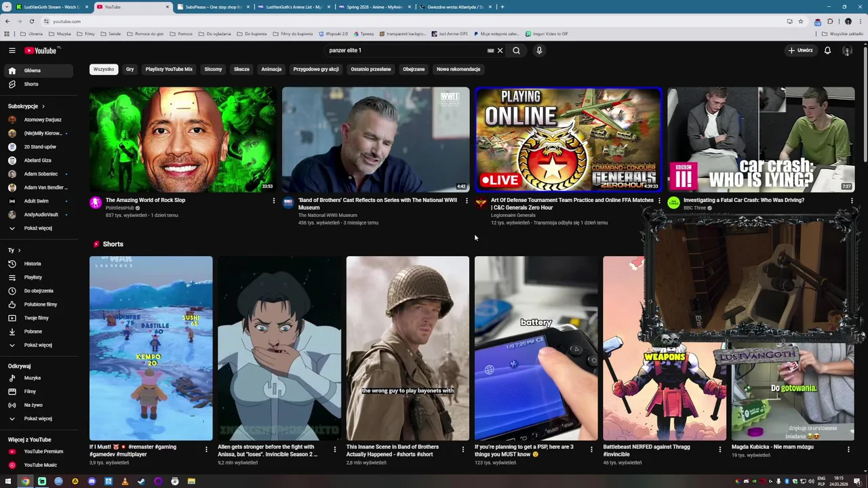Open Steam from the Windows taskbar
Screen dimensions: 868x488
coord(141,481)
